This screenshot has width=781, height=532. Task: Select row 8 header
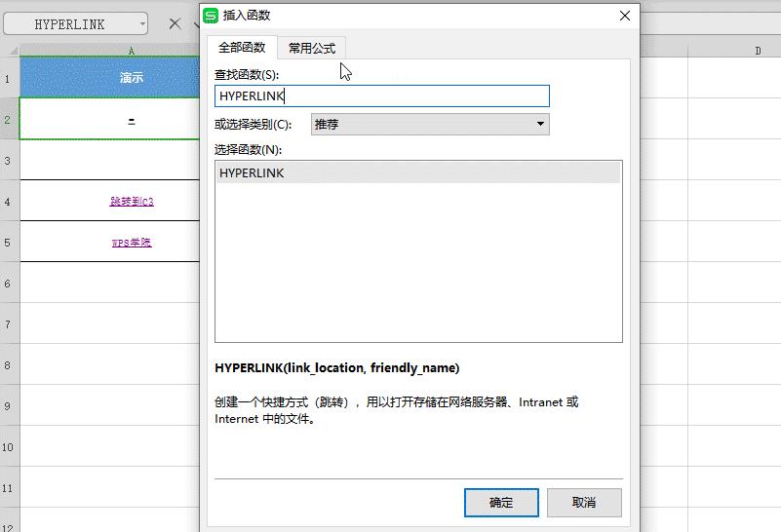click(10, 364)
